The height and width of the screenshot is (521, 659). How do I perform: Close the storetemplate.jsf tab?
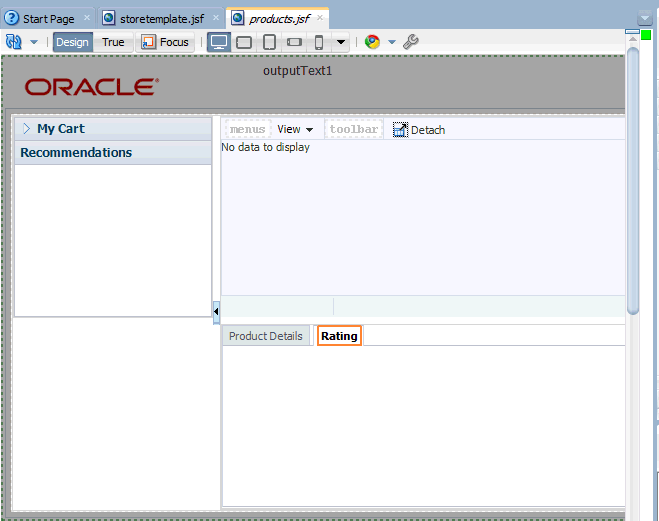pos(216,18)
